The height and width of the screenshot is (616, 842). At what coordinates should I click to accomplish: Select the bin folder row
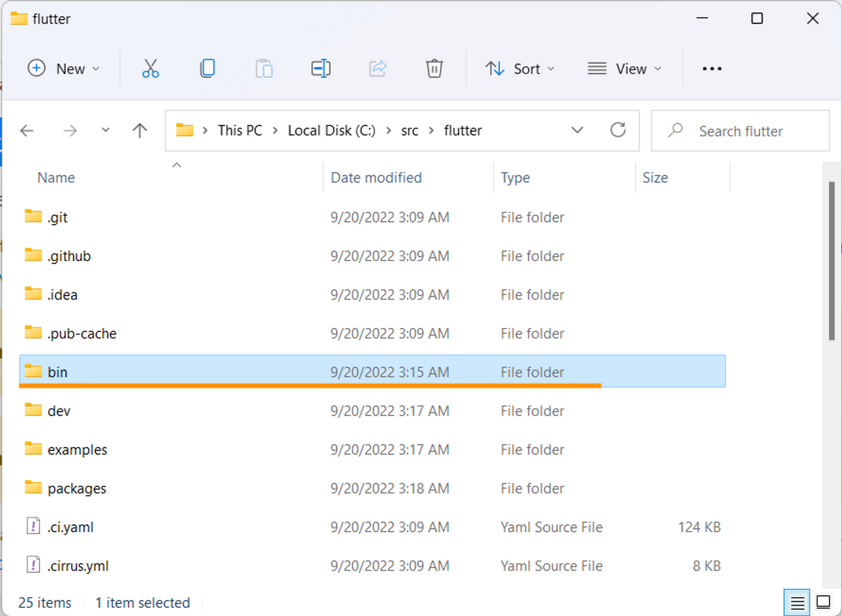point(372,371)
